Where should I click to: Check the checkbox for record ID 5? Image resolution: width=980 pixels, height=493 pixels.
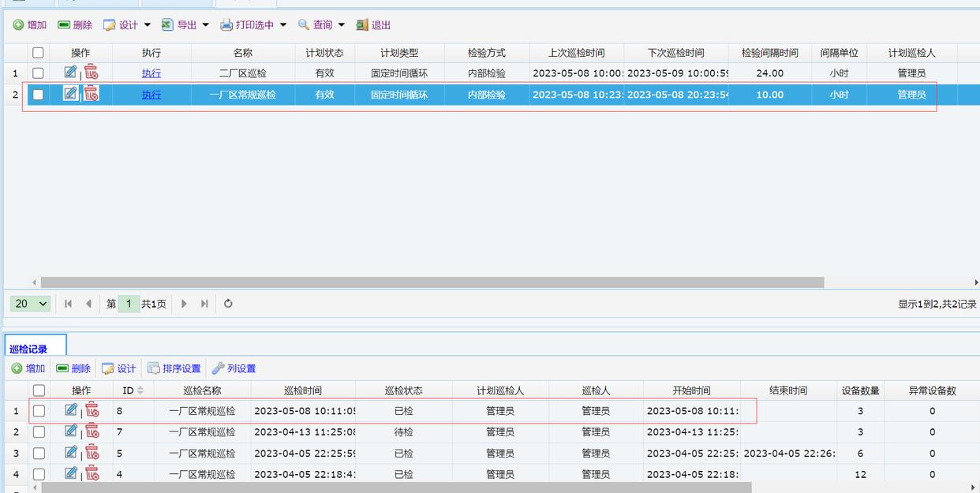click(39, 453)
